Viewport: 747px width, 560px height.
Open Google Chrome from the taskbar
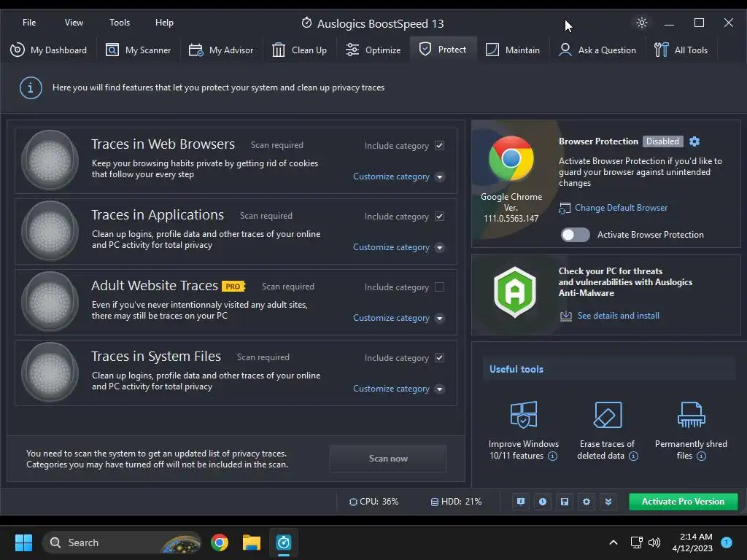click(220, 542)
